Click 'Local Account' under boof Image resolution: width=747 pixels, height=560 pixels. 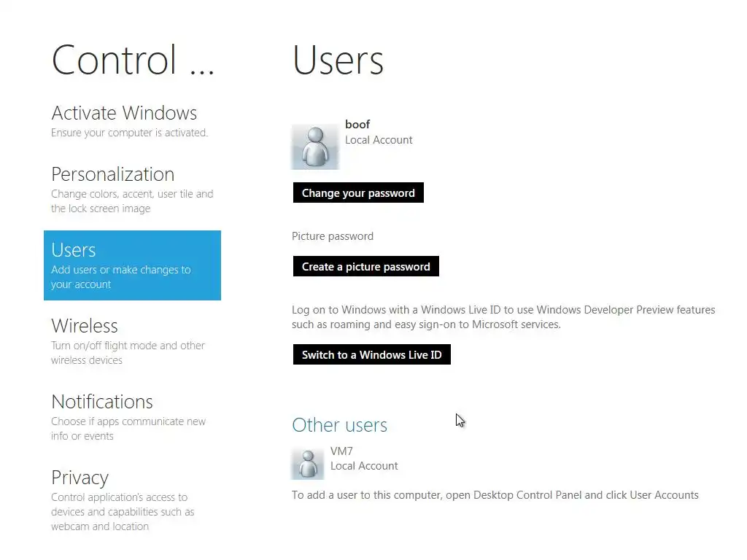pos(379,140)
